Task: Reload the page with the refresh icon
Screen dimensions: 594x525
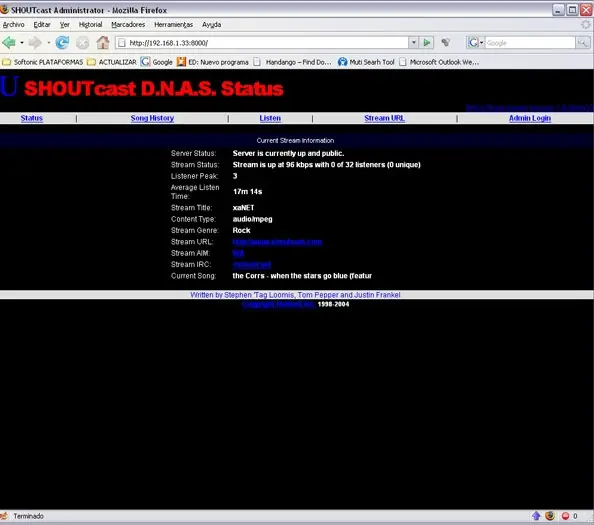Action: coord(62,42)
